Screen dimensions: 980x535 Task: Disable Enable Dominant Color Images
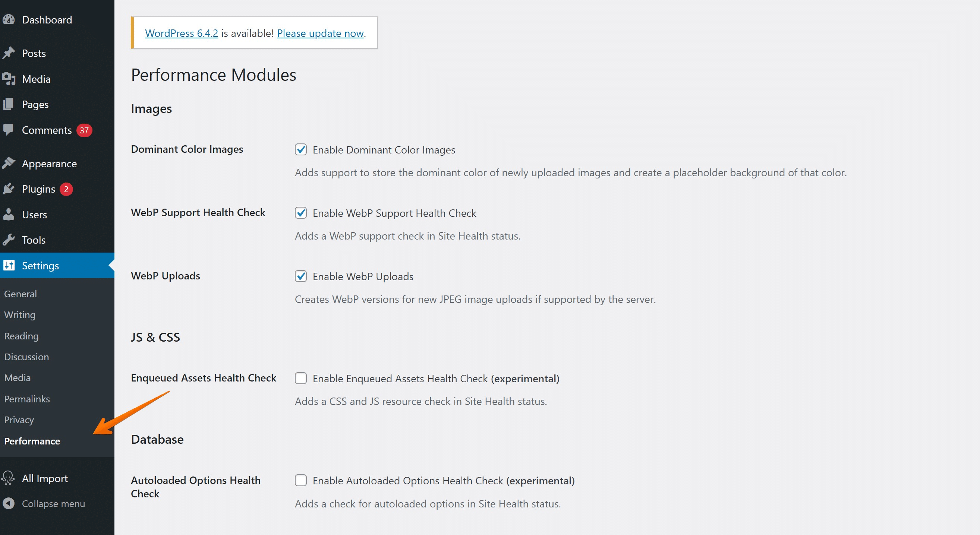[301, 150]
